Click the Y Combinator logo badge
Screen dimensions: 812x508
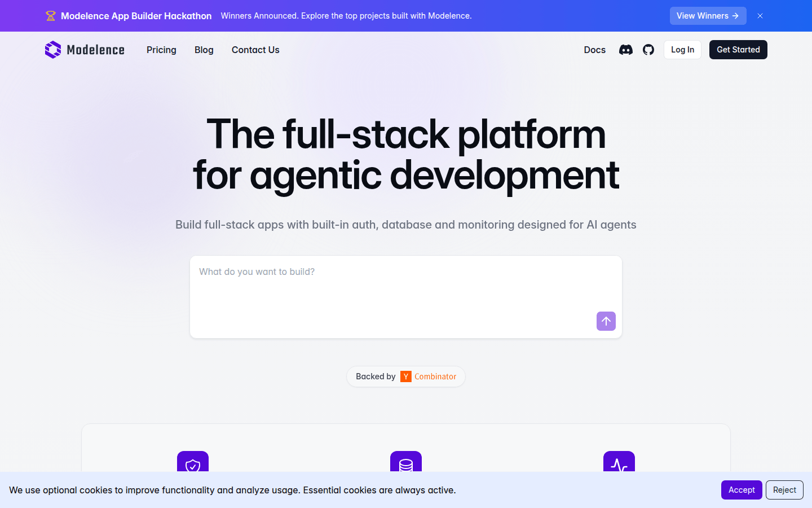click(x=405, y=376)
